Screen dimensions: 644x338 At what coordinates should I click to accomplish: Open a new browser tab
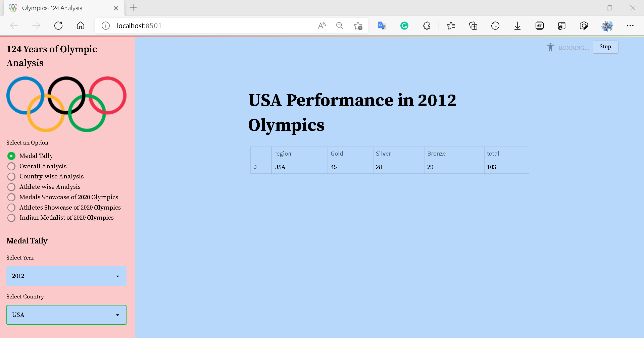(133, 8)
